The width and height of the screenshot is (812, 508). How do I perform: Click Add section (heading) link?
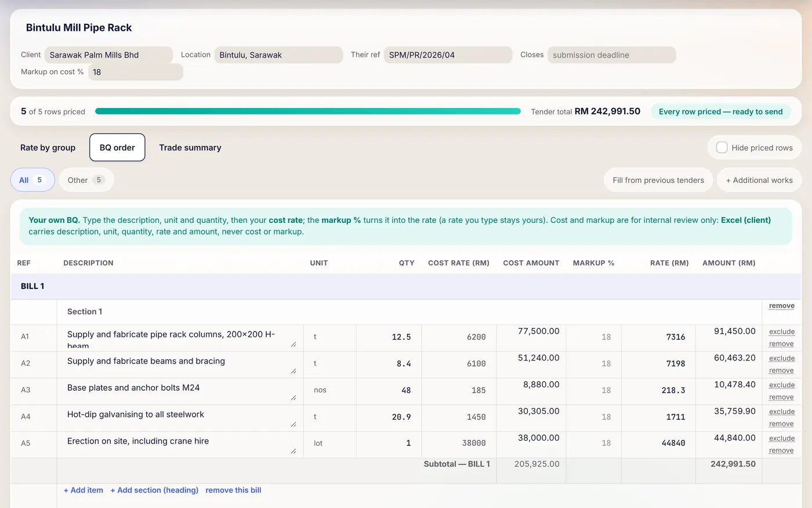pos(154,490)
